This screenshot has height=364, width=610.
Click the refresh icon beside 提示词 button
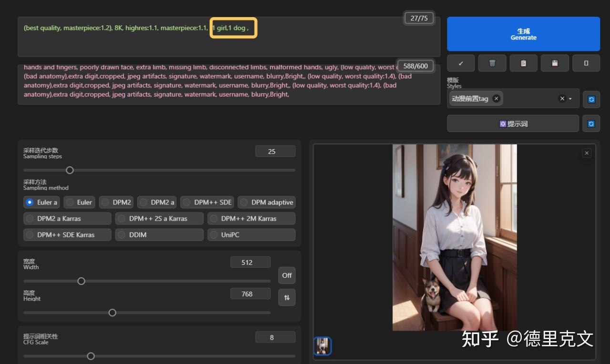click(591, 123)
